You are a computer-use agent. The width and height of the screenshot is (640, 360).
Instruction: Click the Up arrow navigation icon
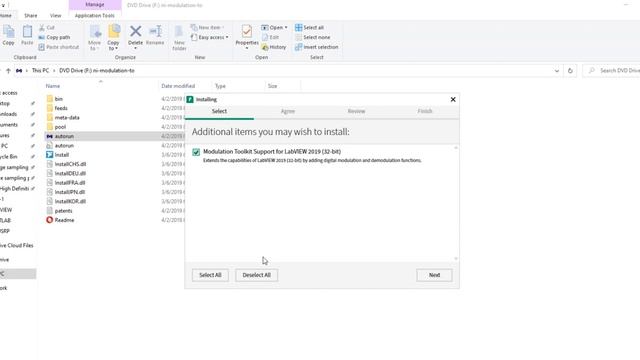pos(8,71)
